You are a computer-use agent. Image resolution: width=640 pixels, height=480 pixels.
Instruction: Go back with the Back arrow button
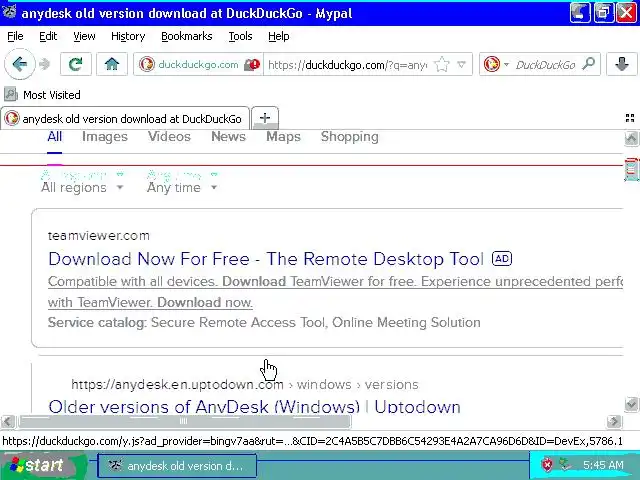[x=20, y=64]
